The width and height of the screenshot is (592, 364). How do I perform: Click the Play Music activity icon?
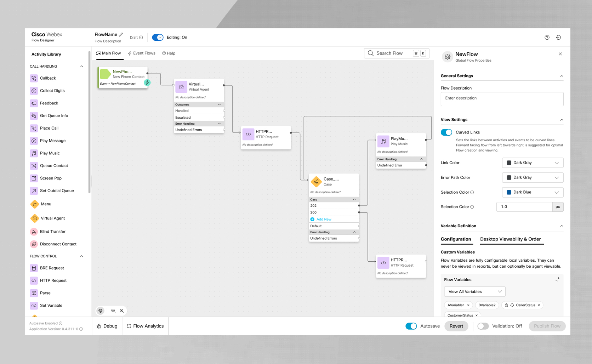click(x=34, y=153)
